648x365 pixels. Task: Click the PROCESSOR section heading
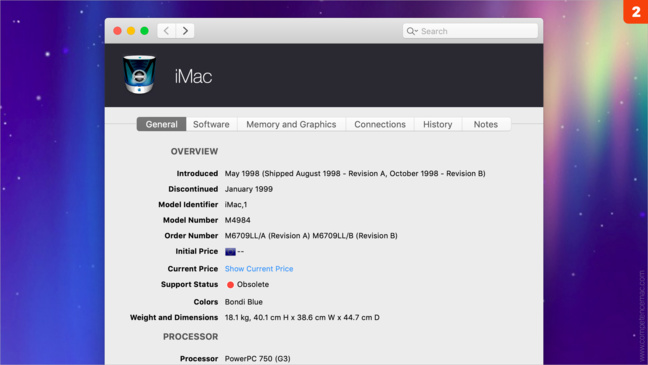(x=191, y=336)
